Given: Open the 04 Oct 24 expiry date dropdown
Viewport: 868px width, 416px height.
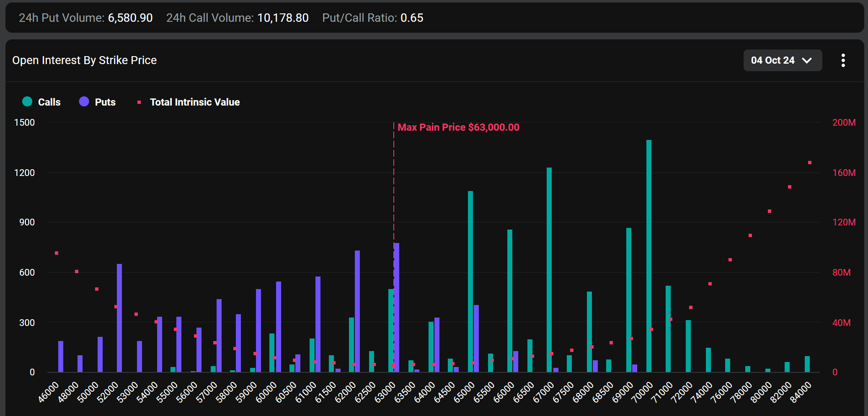Looking at the screenshot, I should click(783, 60).
